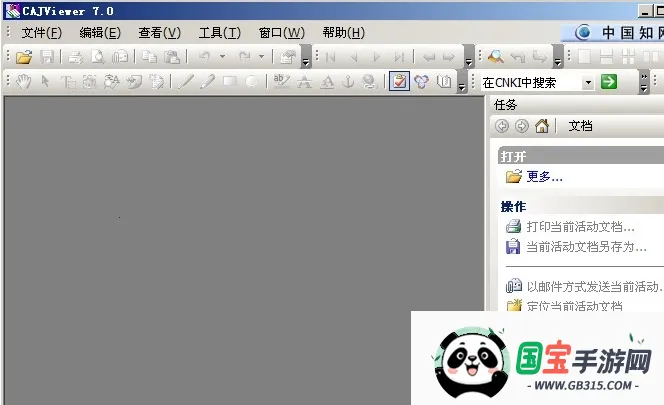Click the green search go arrow button

pos(609,82)
